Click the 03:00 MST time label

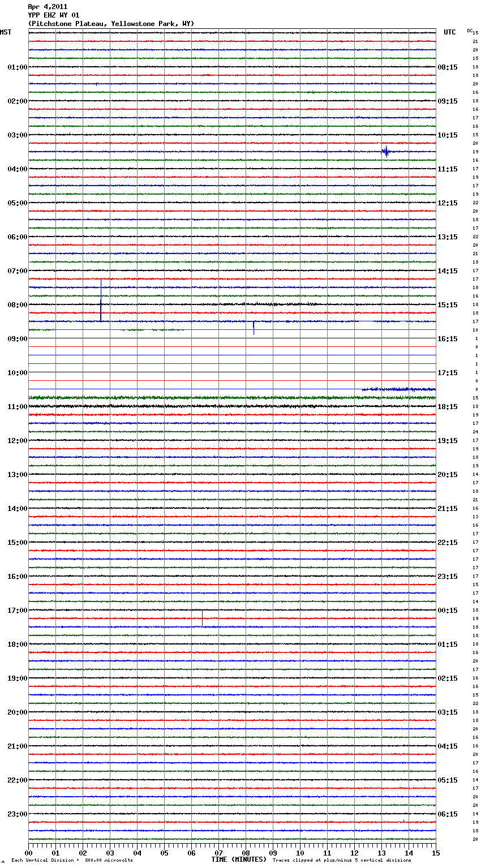18,135
